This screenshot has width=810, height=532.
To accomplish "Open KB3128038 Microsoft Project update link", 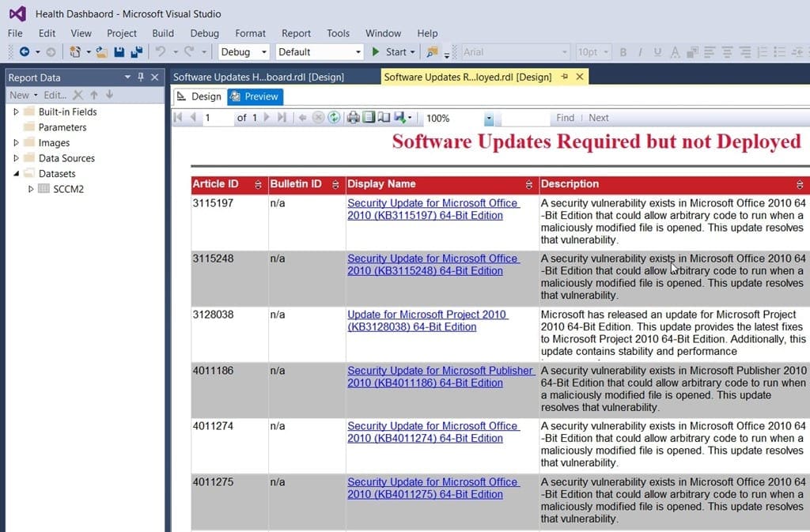I will click(428, 320).
